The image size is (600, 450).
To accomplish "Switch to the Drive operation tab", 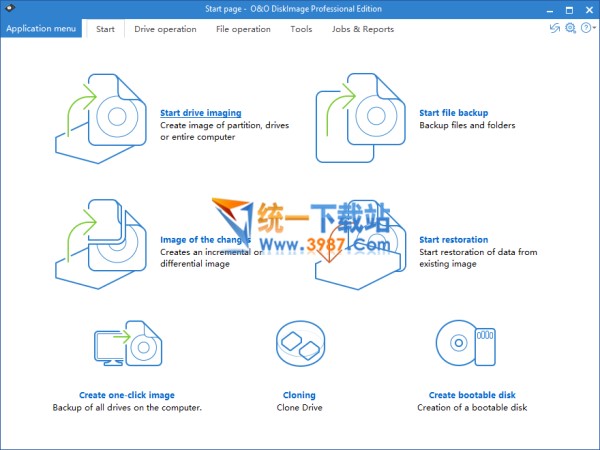I will [x=165, y=29].
